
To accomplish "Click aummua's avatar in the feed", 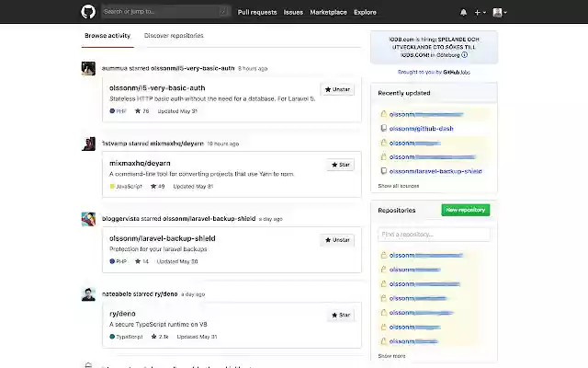I will pyautogui.click(x=88, y=68).
